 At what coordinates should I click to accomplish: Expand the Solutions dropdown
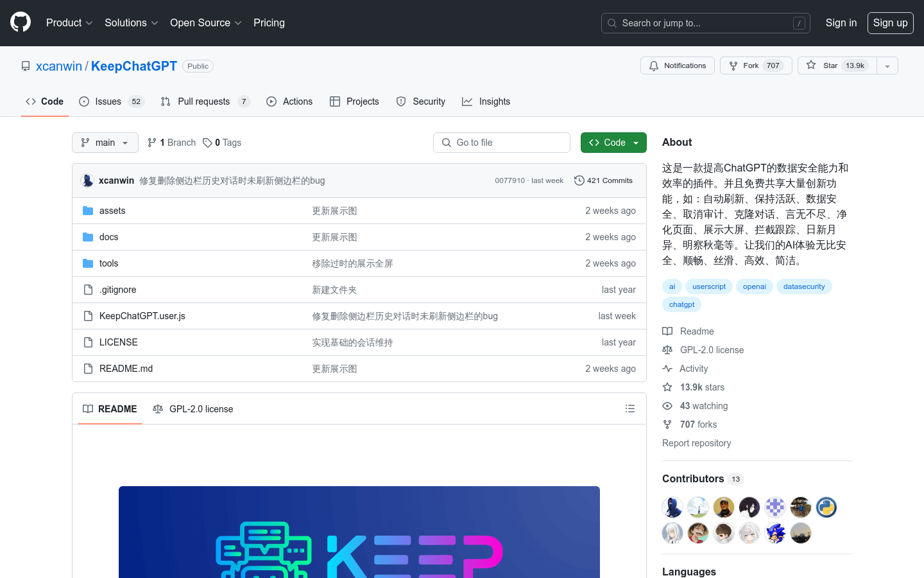[x=131, y=22]
